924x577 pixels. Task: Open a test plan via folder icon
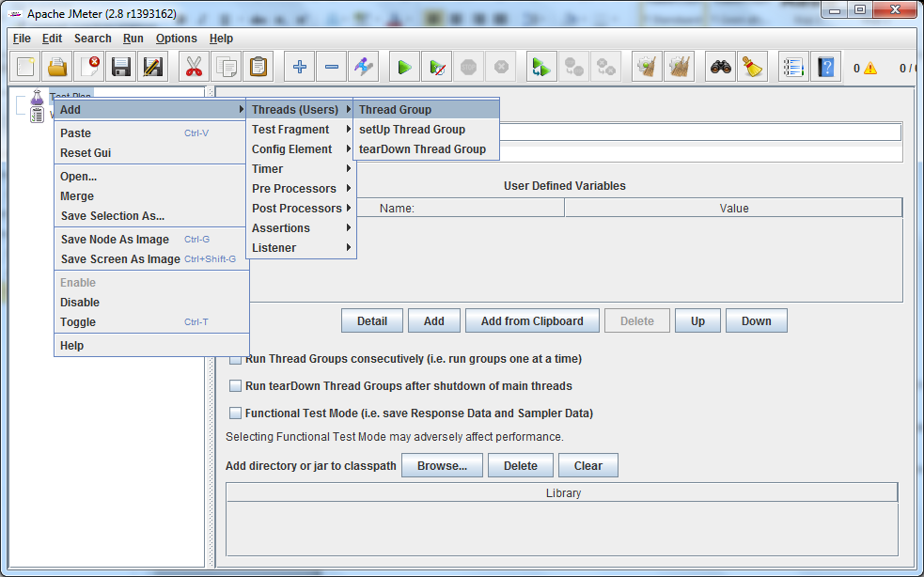(x=57, y=67)
